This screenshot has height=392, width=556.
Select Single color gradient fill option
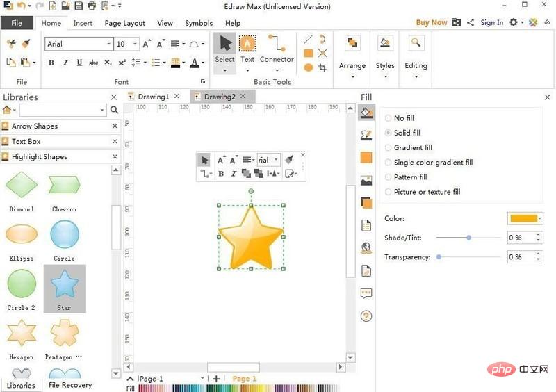[x=429, y=163]
